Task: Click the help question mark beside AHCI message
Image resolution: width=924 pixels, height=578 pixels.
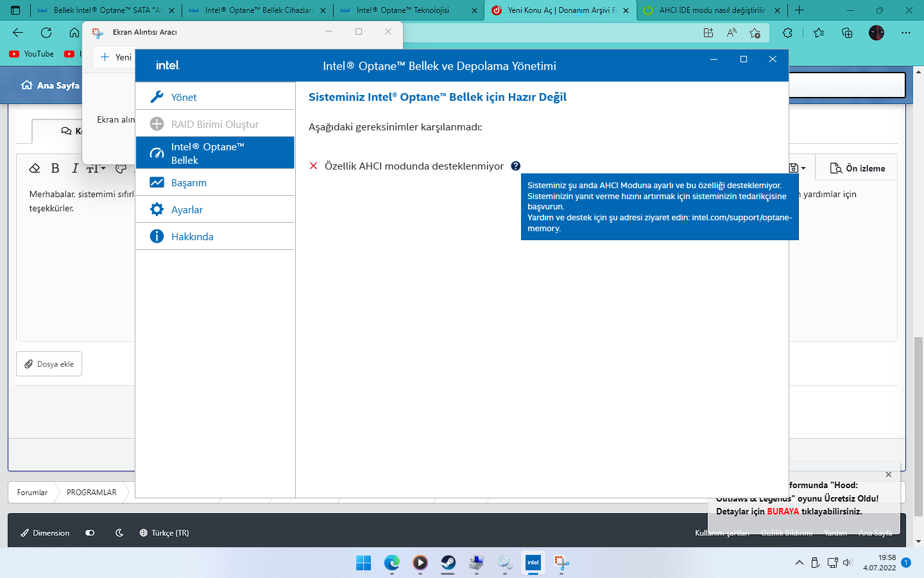Action: [516, 166]
